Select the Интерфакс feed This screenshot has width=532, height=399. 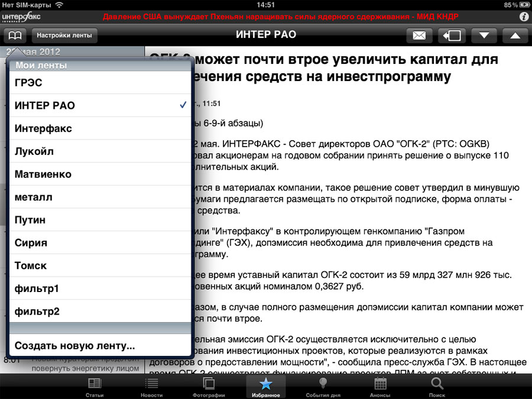pos(100,128)
